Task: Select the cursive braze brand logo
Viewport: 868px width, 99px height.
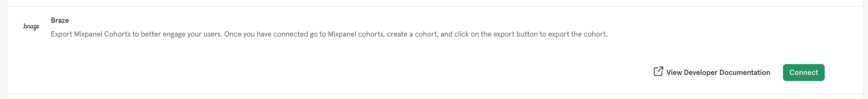Action: (x=31, y=26)
